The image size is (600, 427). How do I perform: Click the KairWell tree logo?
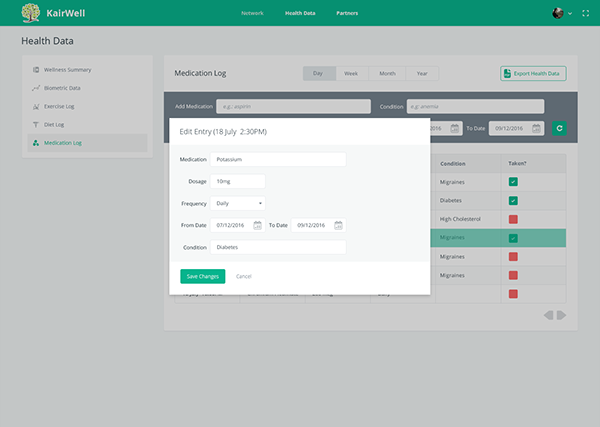(31, 13)
